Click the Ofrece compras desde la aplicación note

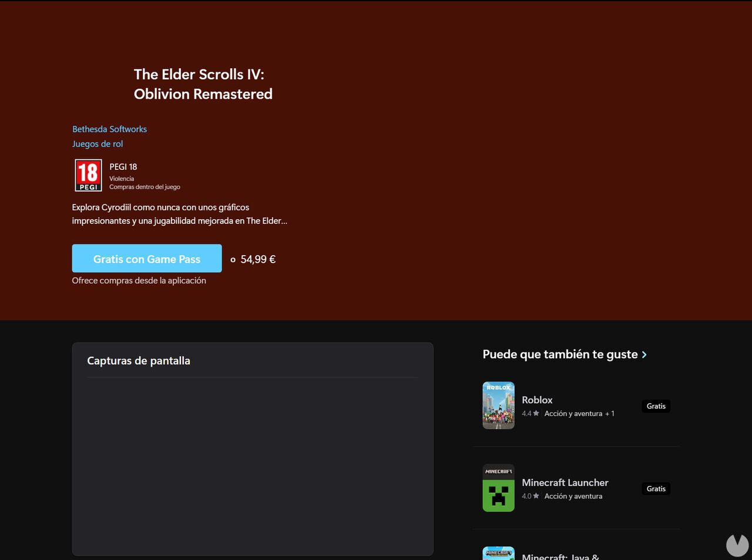(139, 281)
